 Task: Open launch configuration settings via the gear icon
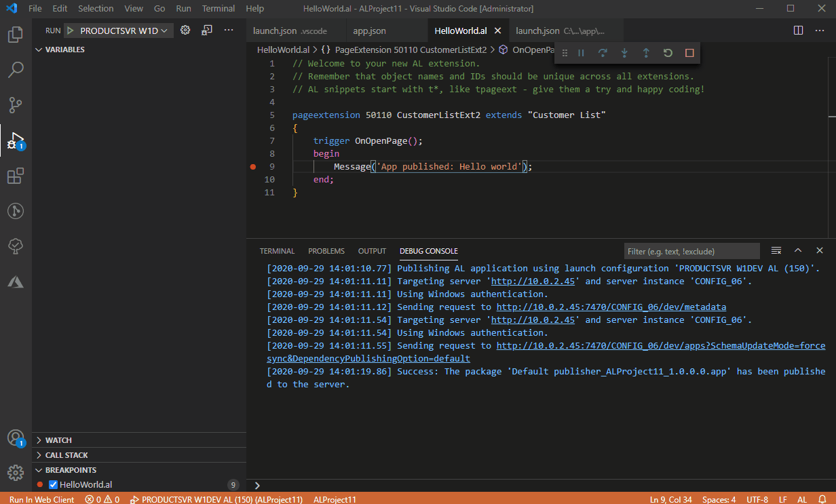185,30
